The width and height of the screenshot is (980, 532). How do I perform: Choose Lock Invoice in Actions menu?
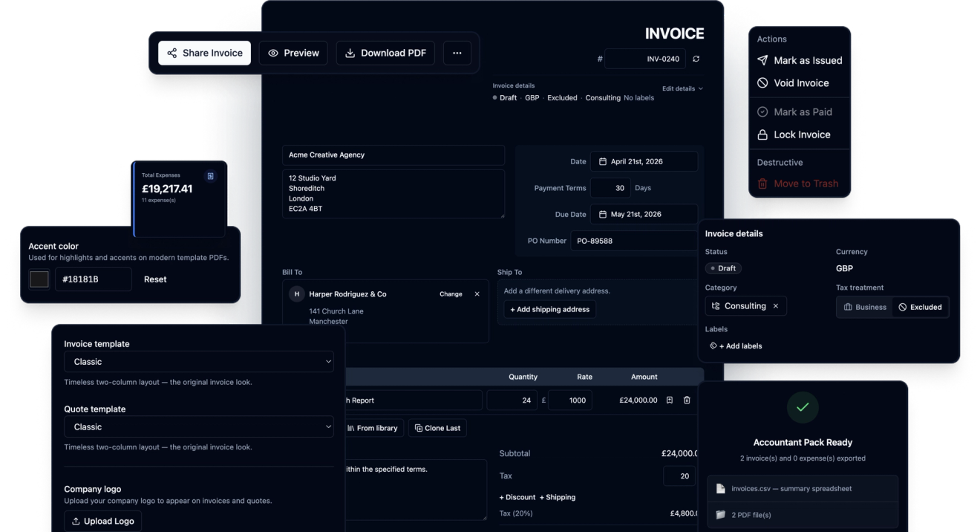[x=800, y=134]
